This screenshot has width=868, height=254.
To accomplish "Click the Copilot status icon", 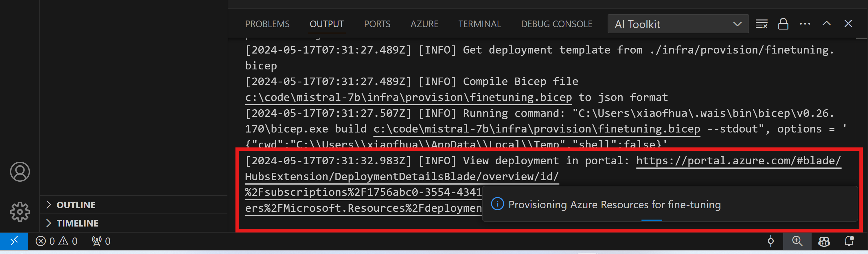I will click(824, 241).
